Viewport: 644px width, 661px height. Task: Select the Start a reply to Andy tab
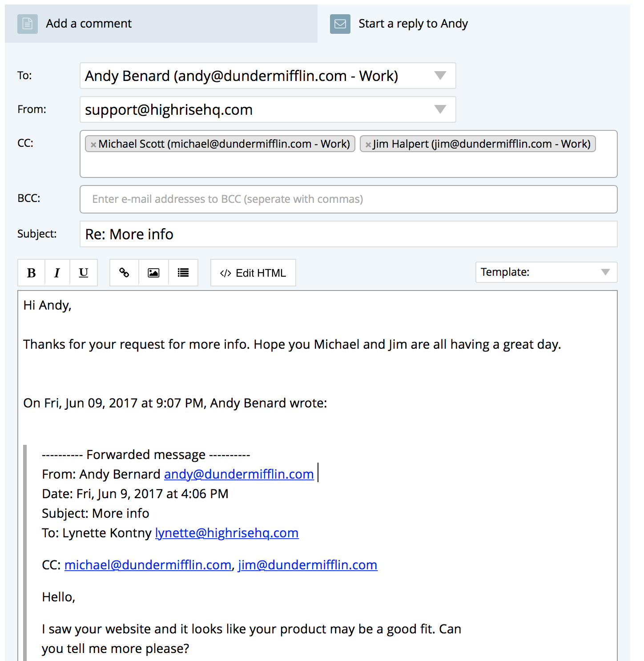coord(474,24)
